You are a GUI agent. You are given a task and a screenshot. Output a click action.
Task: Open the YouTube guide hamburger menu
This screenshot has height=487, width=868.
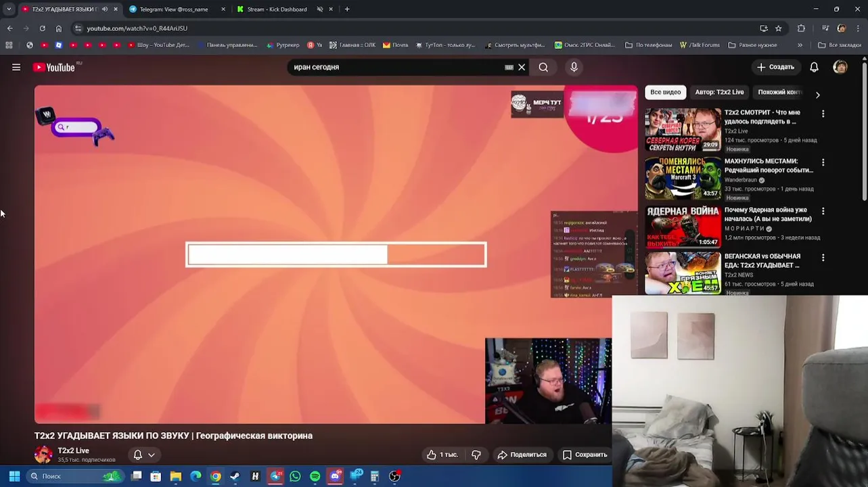click(x=16, y=67)
